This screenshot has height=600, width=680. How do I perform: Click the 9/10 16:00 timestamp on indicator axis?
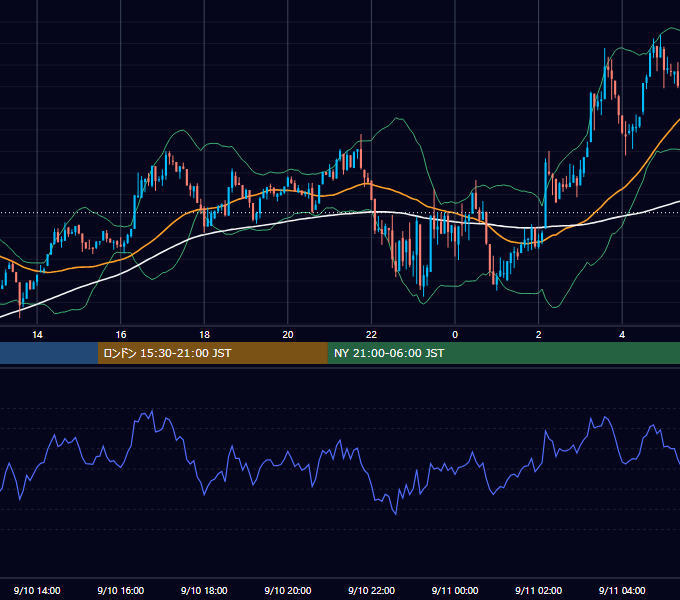pos(121,590)
